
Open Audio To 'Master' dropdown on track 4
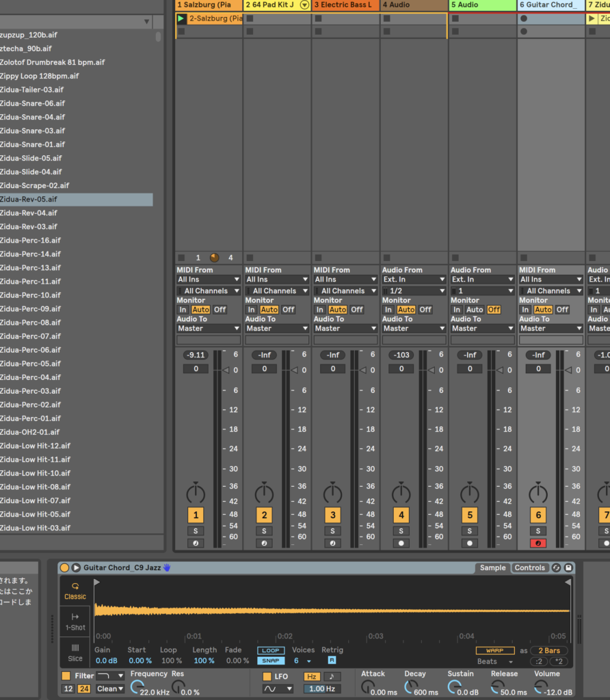414,328
